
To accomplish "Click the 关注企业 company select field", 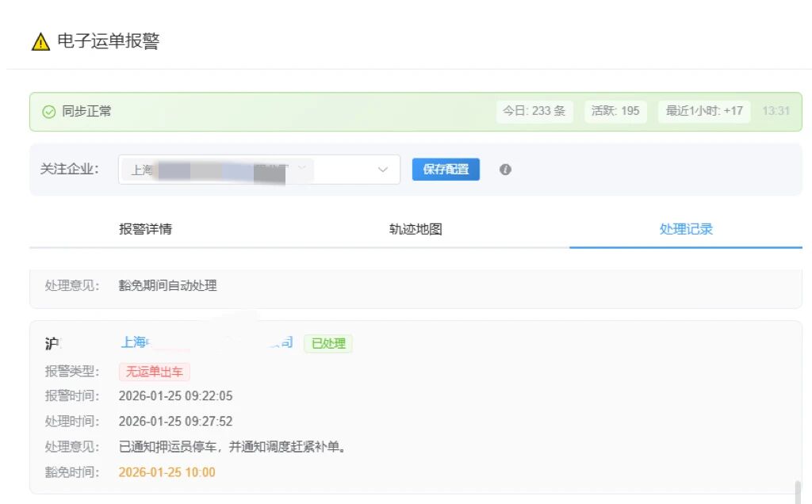I will click(259, 170).
